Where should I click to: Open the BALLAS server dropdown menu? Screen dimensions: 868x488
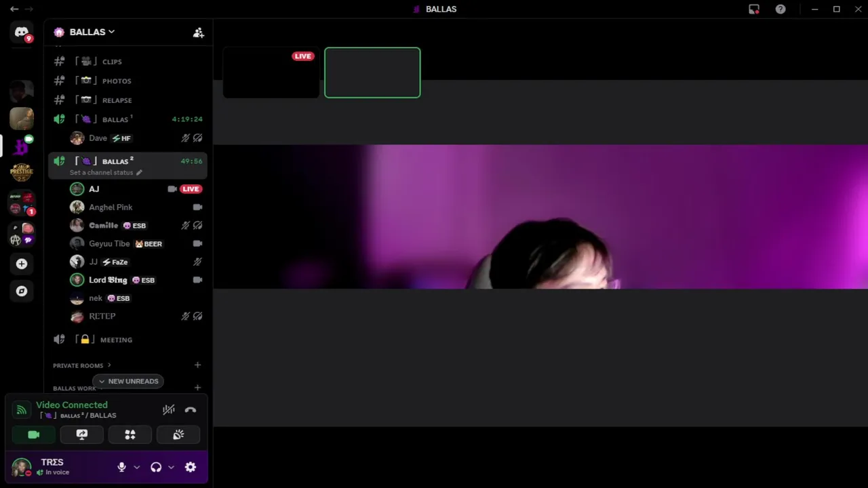tap(92, 32)
